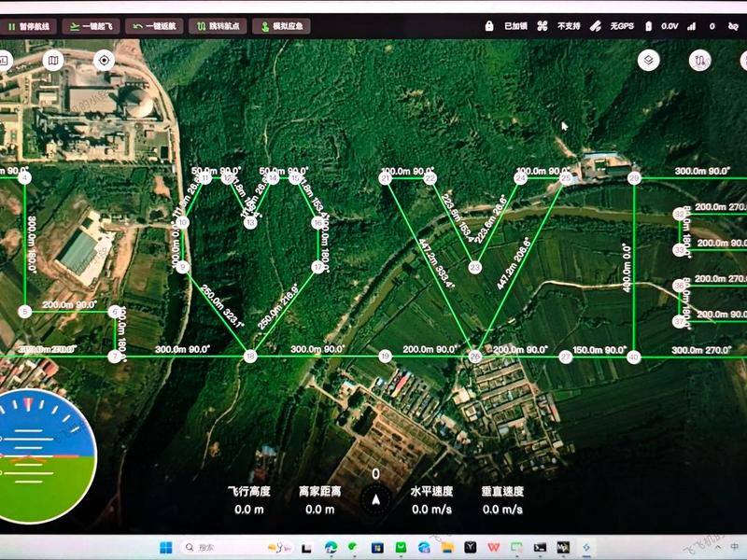
Task: Click the 暂停航线 pause route button
Action: pyautogui.click(x=28, y=26)
